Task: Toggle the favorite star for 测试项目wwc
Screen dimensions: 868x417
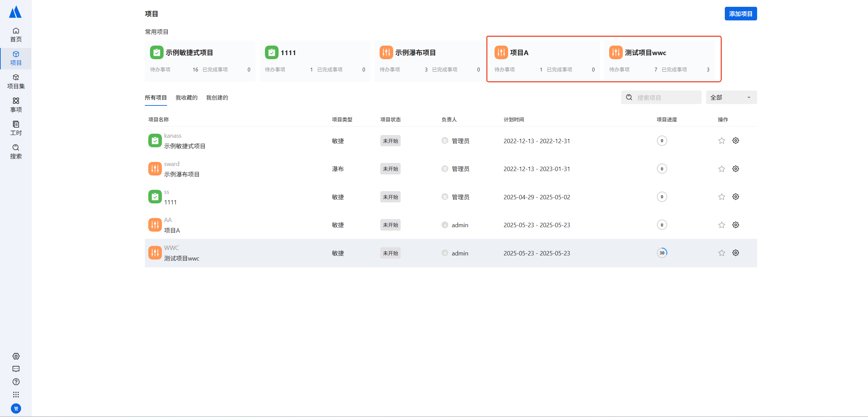Action: pos(721,253)
